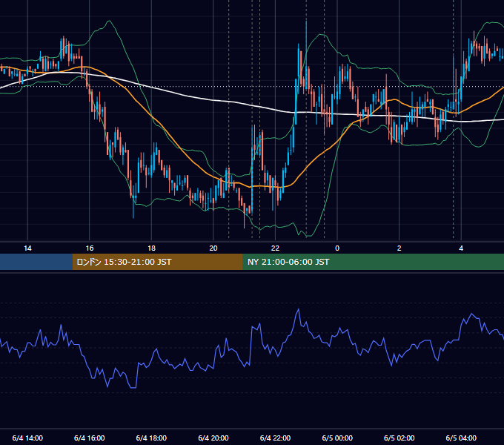504x445 pixels.
Task: Click the 6/4 20:00 label on oscillator axis
Action: coord(213,438)
